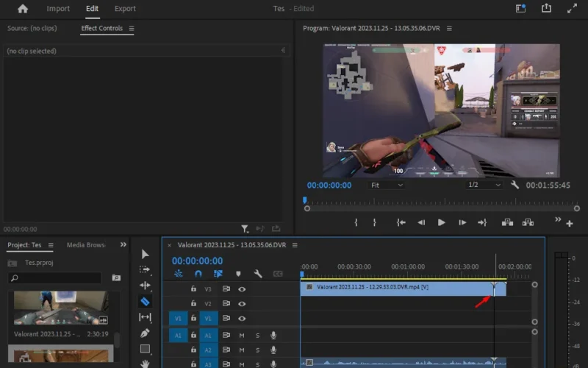588x368 pixels.
Task: Toggle Snap in timeline magnet icon
Action: (198, 274)
